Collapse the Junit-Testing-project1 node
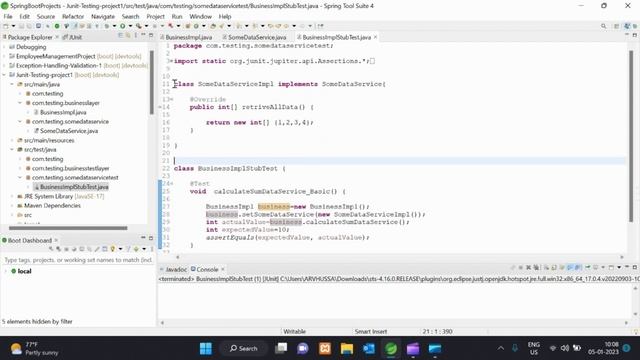 (x=4, y=75)
